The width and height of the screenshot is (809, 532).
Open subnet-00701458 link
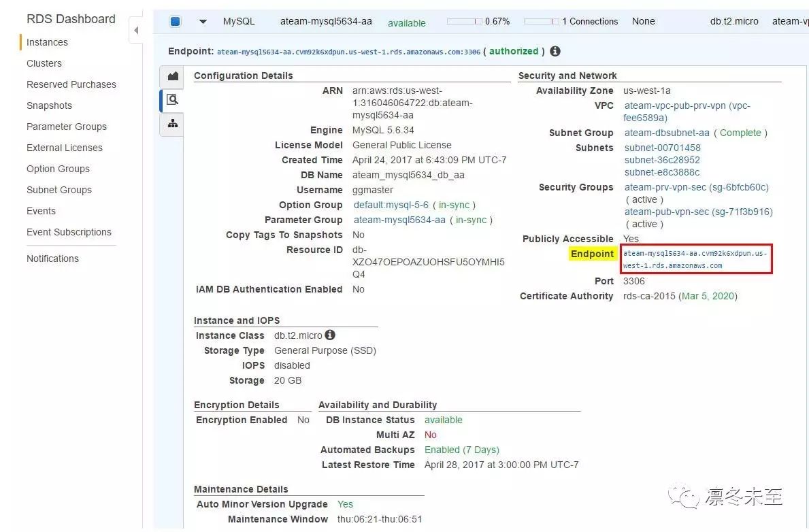[x=663, y=148]
